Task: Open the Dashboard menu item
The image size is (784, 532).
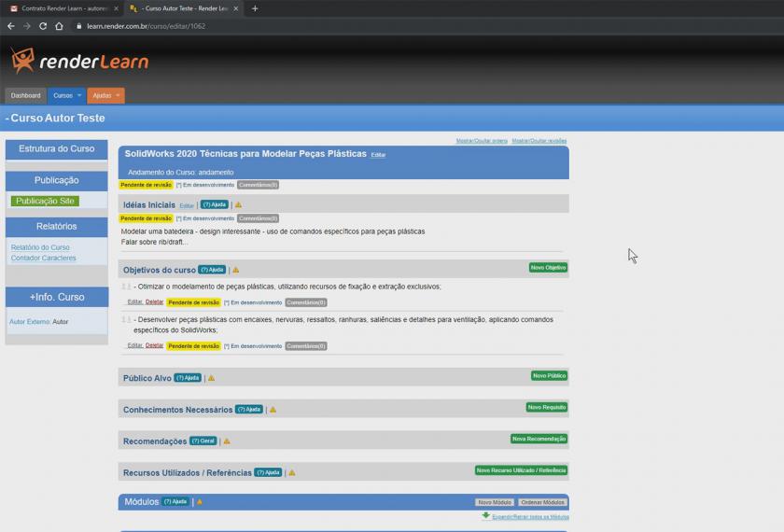Action: coord(25,95)
